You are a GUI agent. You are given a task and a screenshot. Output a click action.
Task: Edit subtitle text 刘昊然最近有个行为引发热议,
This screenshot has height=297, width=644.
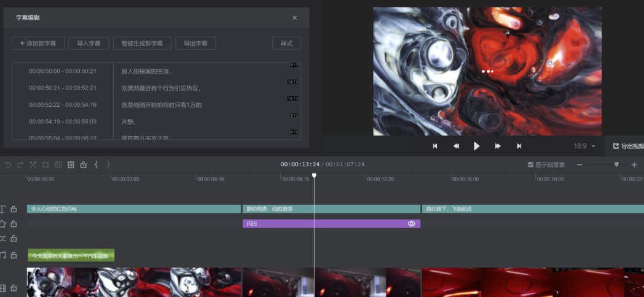click(161, 88)
